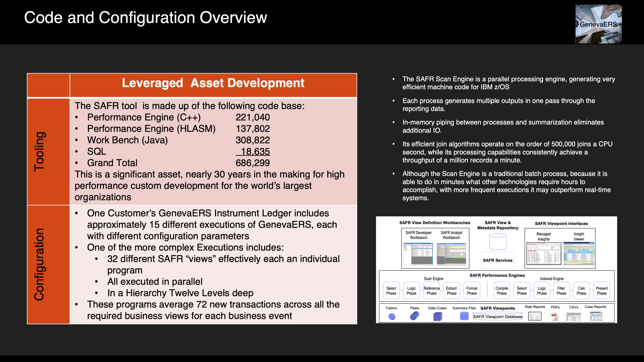Click the Format Phase box
644x362 pixels.
coord(472,291)
